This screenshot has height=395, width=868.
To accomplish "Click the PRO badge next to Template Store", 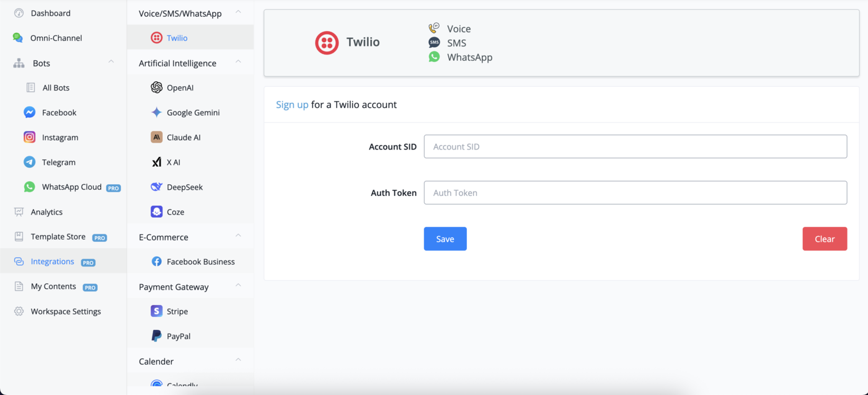I will tap(99, 237).
